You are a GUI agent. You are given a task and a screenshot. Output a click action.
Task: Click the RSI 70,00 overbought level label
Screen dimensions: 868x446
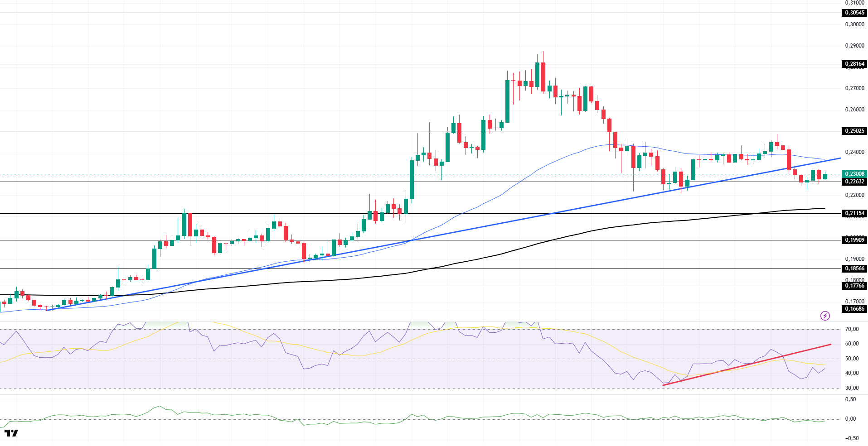tap(852, 329)
